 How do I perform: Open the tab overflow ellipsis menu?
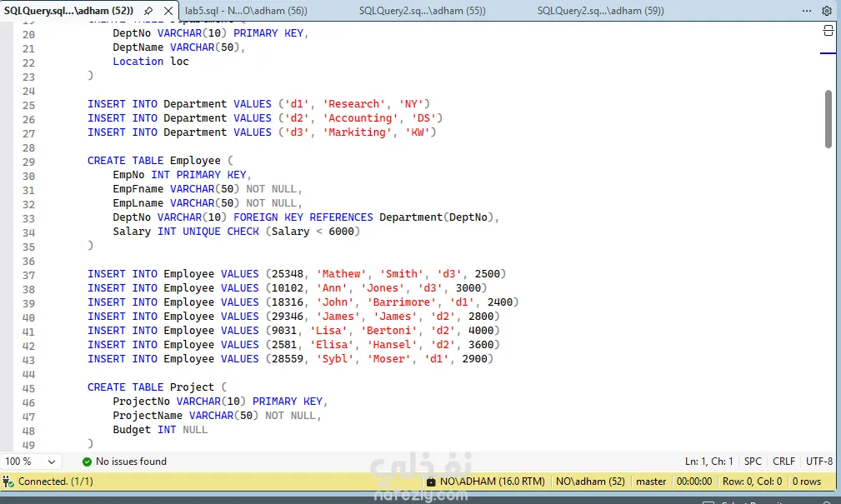pos(807,11)
